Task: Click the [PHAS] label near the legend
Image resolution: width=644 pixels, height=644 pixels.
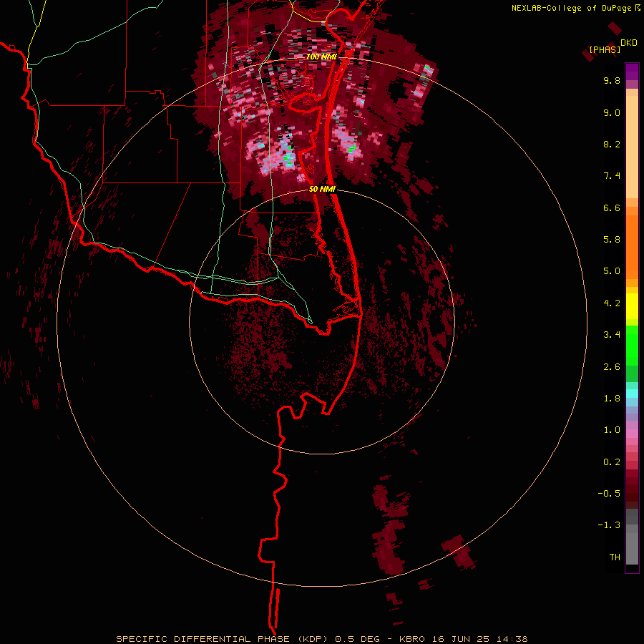Action: click(x=605, y=50)
